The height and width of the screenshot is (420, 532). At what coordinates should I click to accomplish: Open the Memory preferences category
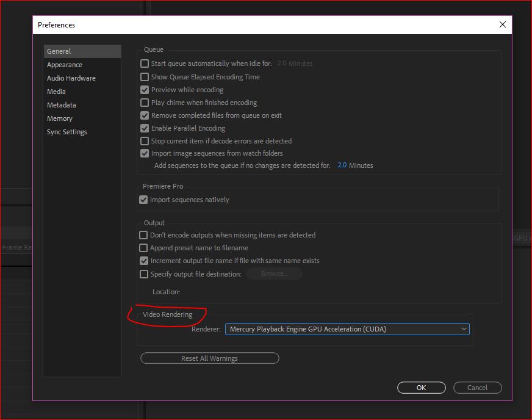click(x=60, y=118)
